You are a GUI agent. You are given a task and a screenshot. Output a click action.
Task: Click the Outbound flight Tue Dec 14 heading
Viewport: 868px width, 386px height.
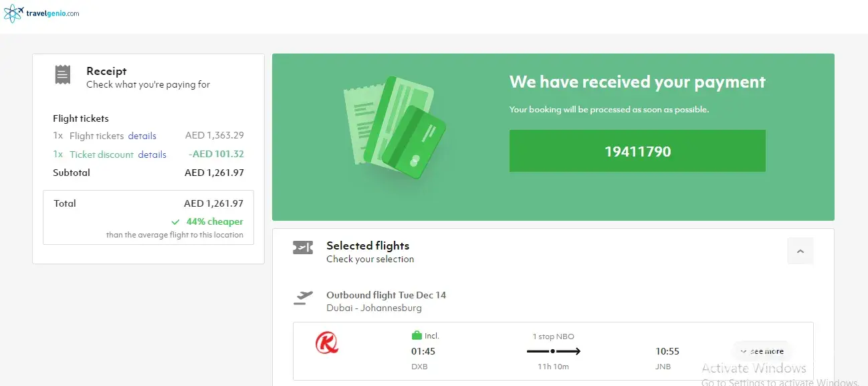click(x=386, y=295)
